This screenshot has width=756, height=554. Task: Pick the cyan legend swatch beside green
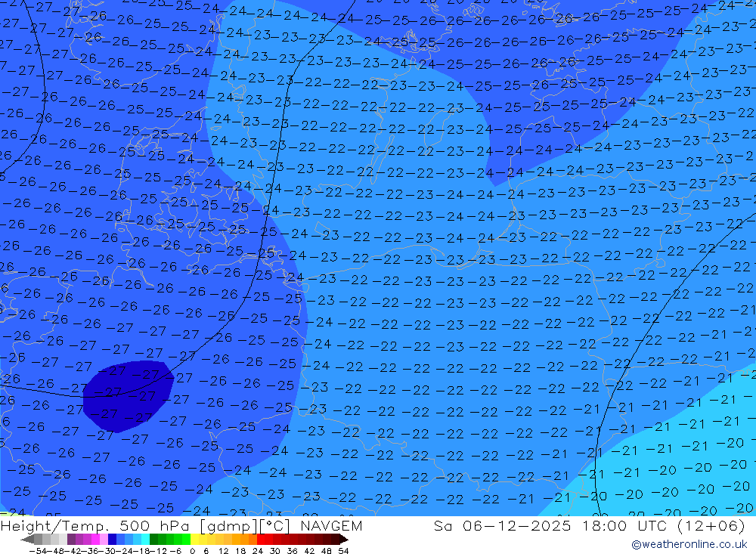(x=145, y=539)
